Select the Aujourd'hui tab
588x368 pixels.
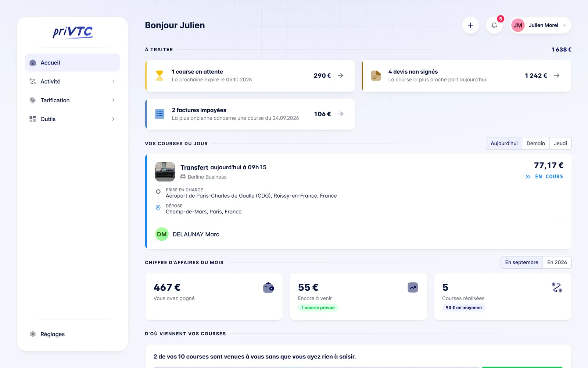[x=504, y=143]
